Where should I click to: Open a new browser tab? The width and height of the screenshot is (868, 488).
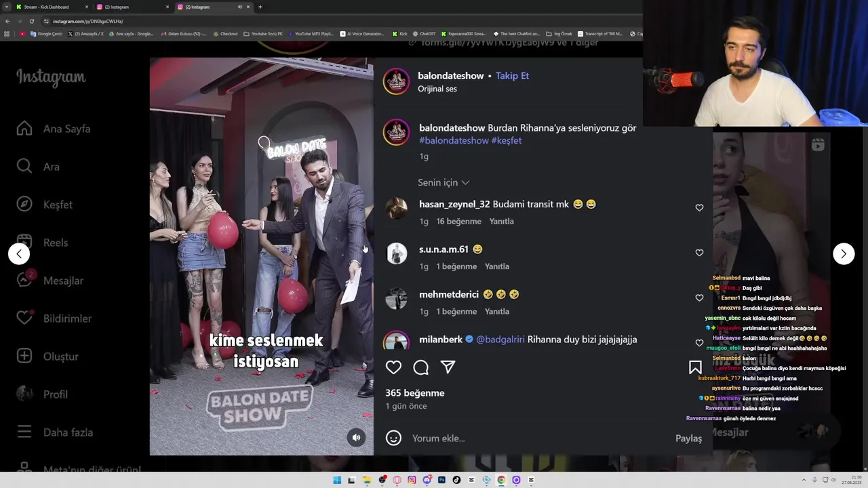click(260, 7)
